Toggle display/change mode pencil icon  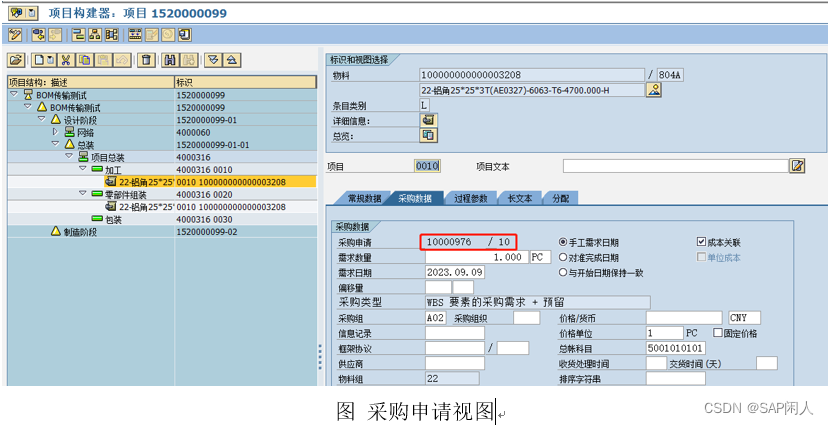coord(15,35)
